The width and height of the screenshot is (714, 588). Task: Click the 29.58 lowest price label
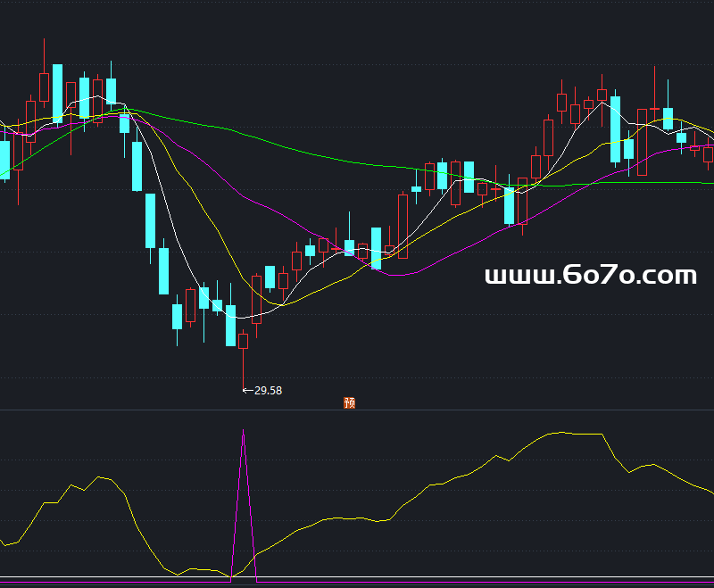pos(268,390)
